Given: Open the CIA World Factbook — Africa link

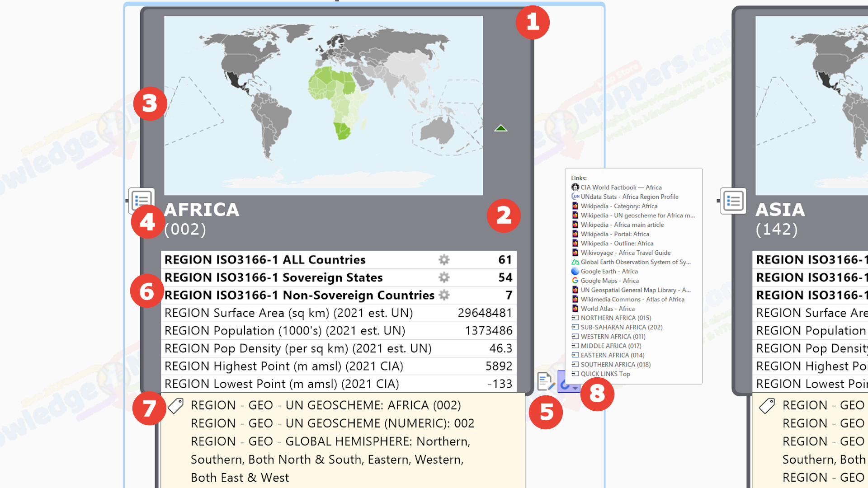Looking at the screenshot, I should tap(621, 187).
